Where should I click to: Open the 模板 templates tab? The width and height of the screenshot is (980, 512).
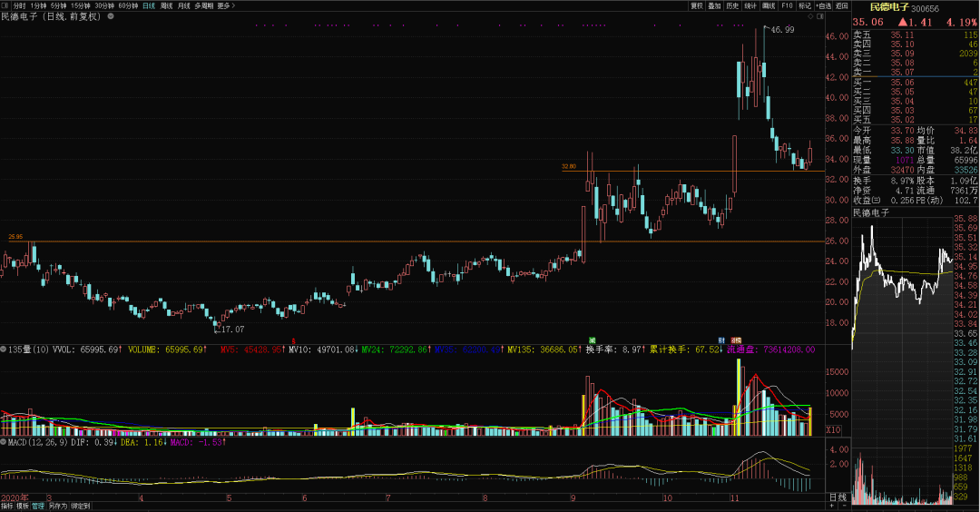23,507
